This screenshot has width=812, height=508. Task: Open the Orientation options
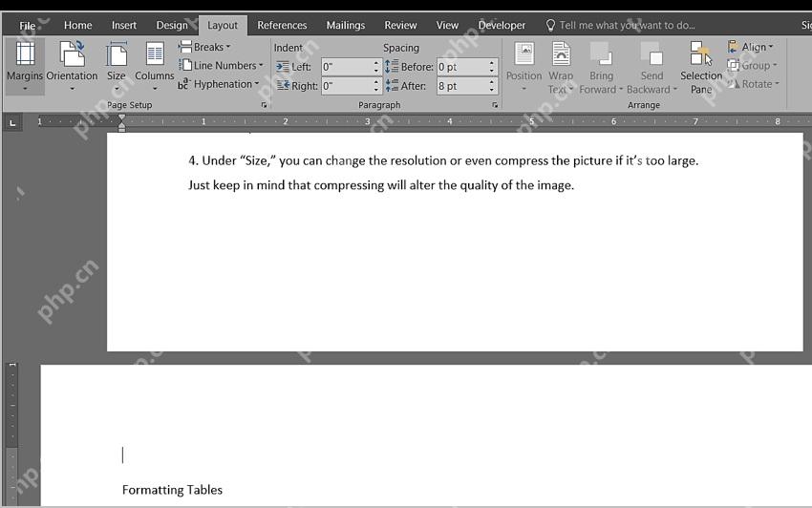coord(72,66)
